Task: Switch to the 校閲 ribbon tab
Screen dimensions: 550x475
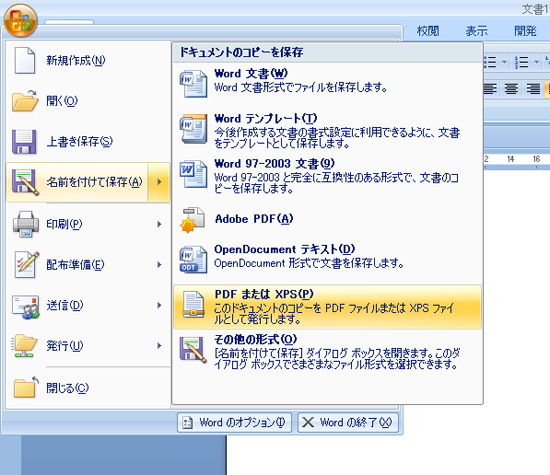Action: pos(428,31)
